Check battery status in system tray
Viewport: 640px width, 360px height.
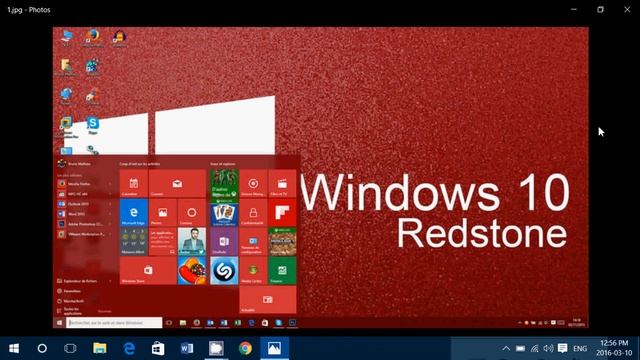(x=520, y=348)
